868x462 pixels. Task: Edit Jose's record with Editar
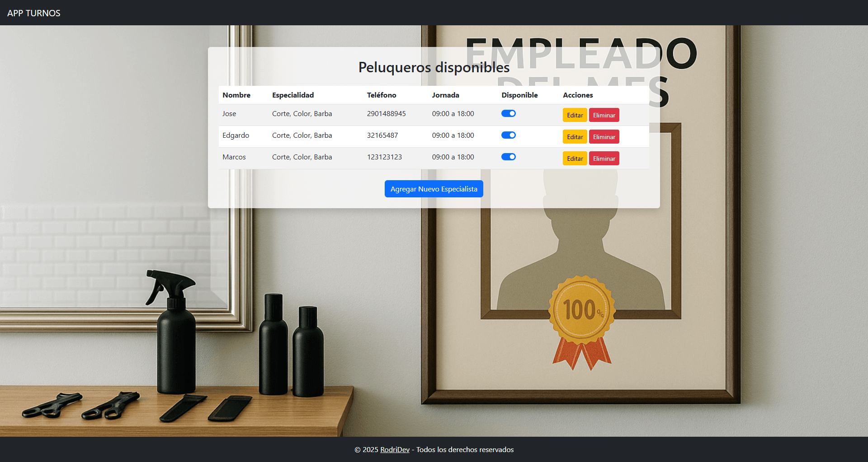(x=575, y=115)
